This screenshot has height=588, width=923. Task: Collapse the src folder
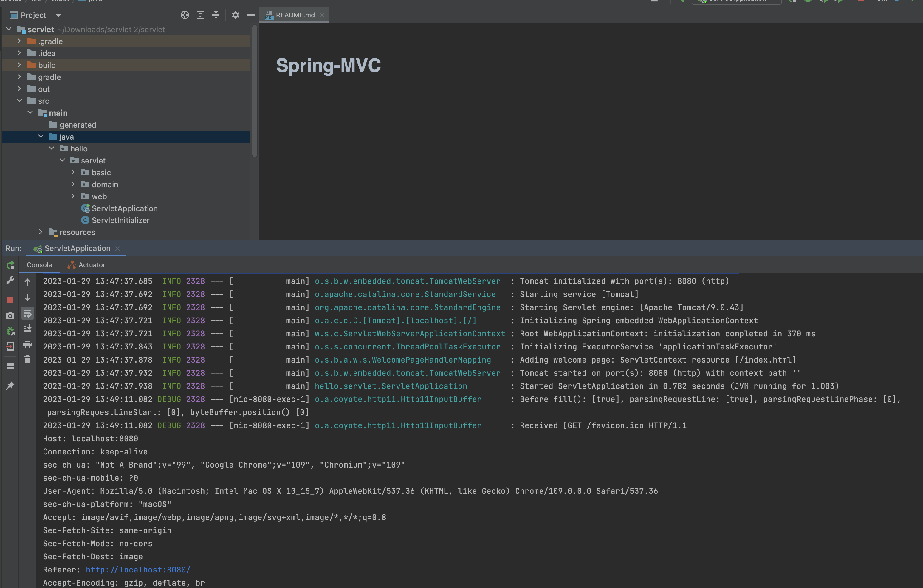point(19,100)
